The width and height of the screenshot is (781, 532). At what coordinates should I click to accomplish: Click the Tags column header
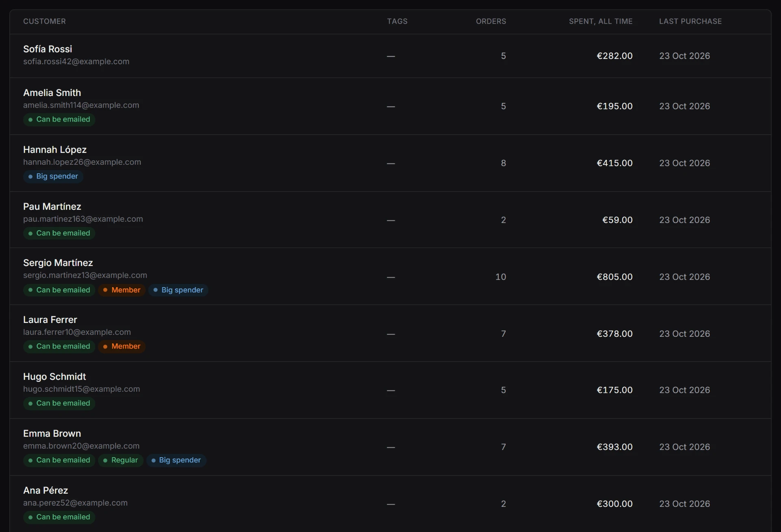[397, 21]
